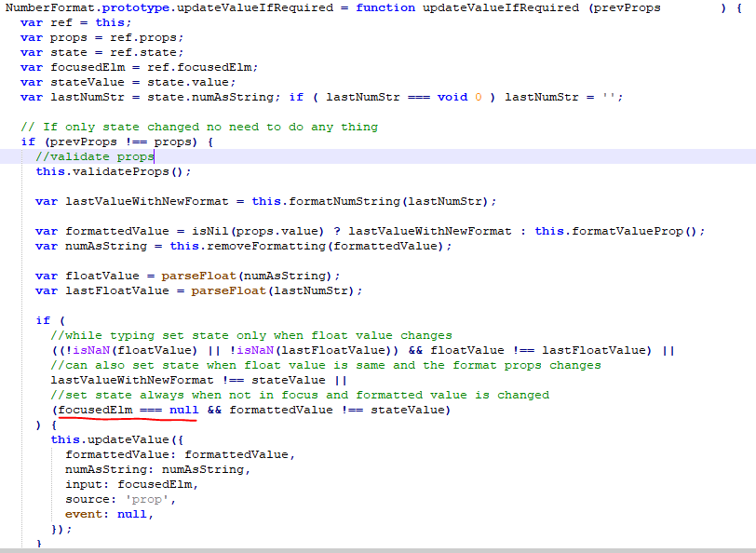Click 'state.numAsString' in the lastNumStr line
Viewport: 756px width, 553px height.
click(209, 97)
